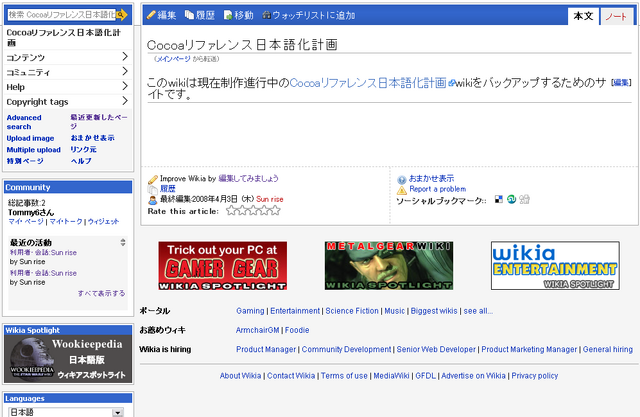The height and width of the screenshot is (417, 640).
Task: Open Advanced search link
Action: pyautogui.click(x=24, y=122)
